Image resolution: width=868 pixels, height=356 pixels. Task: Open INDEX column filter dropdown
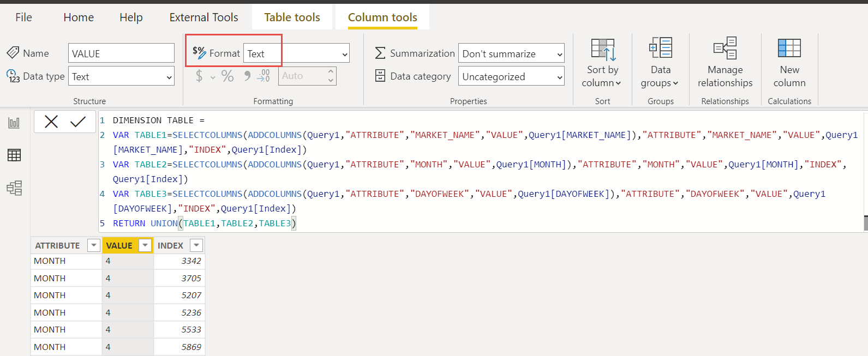[196, 245]
